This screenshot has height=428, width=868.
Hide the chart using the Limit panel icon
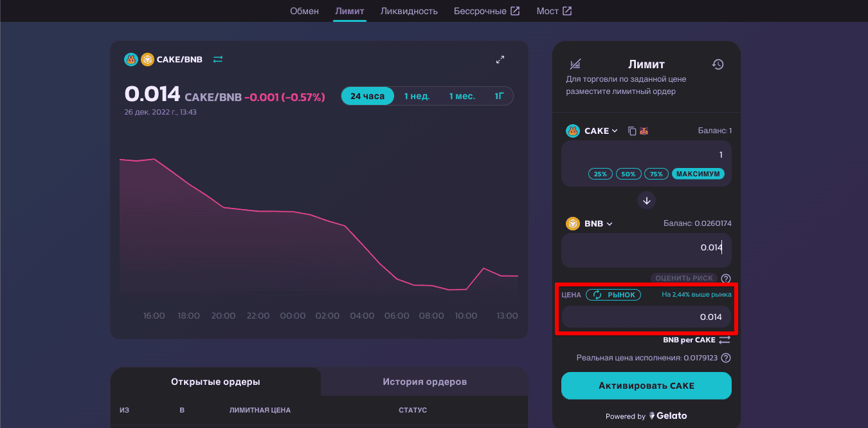tap(575, 64)
